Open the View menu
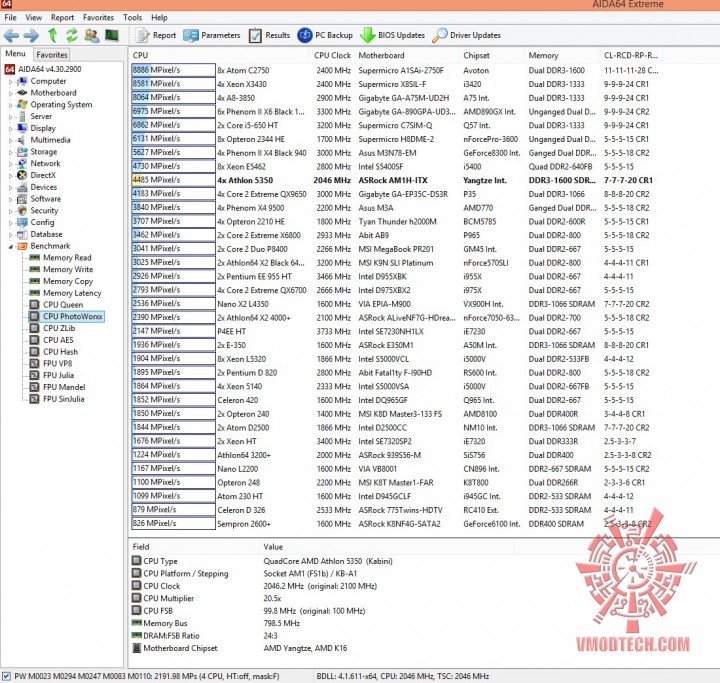 pos(34,17)
